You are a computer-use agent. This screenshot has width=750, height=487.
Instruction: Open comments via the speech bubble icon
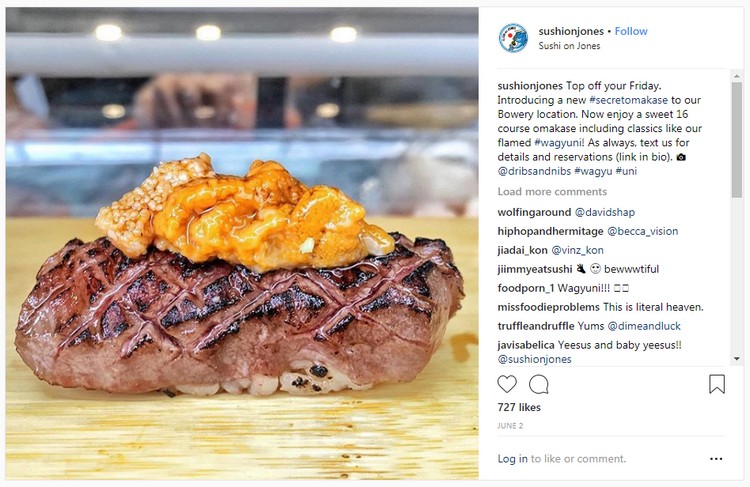pyautogui.click(x=539, y=384)
